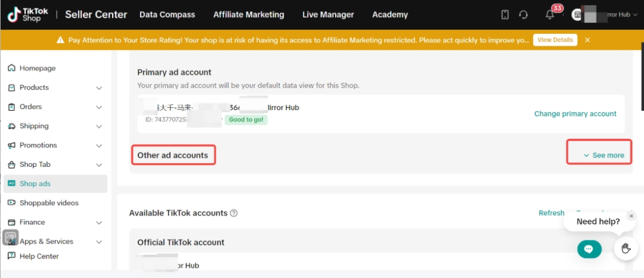The width and height of the screenshot is (644, 278).
Task: Click the TikTok Shop logo
Action: tap(28, 15)
